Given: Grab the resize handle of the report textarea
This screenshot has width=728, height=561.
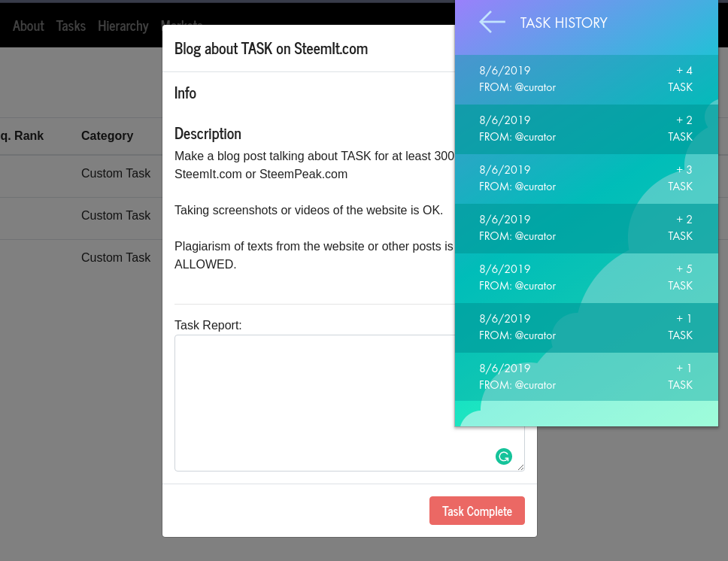Looking at the screenshot, I should click(520, 467).
